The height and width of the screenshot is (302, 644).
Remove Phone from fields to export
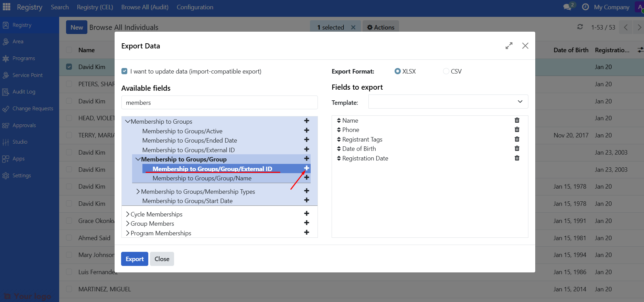(517, 130)
